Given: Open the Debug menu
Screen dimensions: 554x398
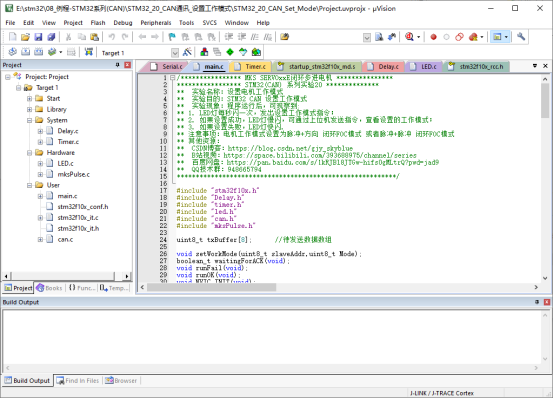Looking at the screenshot, I should tap(123, 23).
